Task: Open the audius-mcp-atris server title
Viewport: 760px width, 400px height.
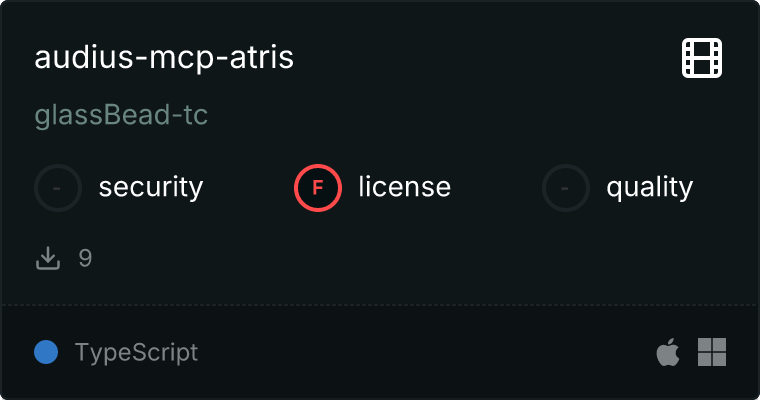Action: point(164,57)
